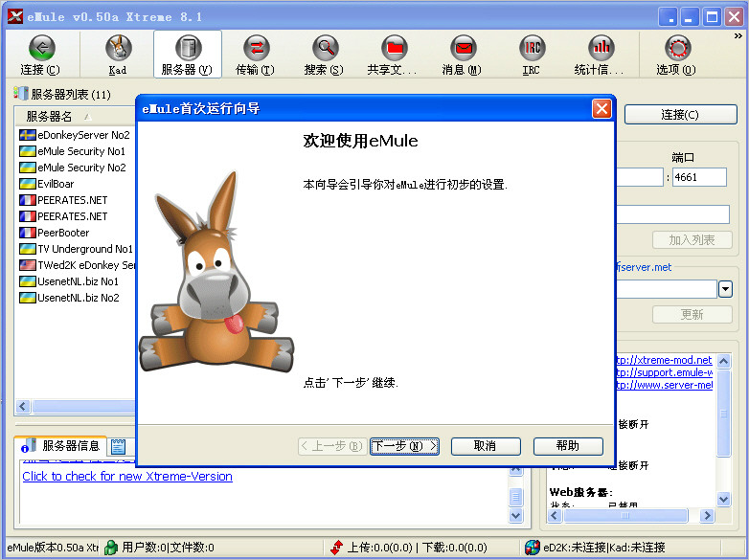Select server eMule Security No2
Viewport: 749px width, 560px height.
[81, 168]
